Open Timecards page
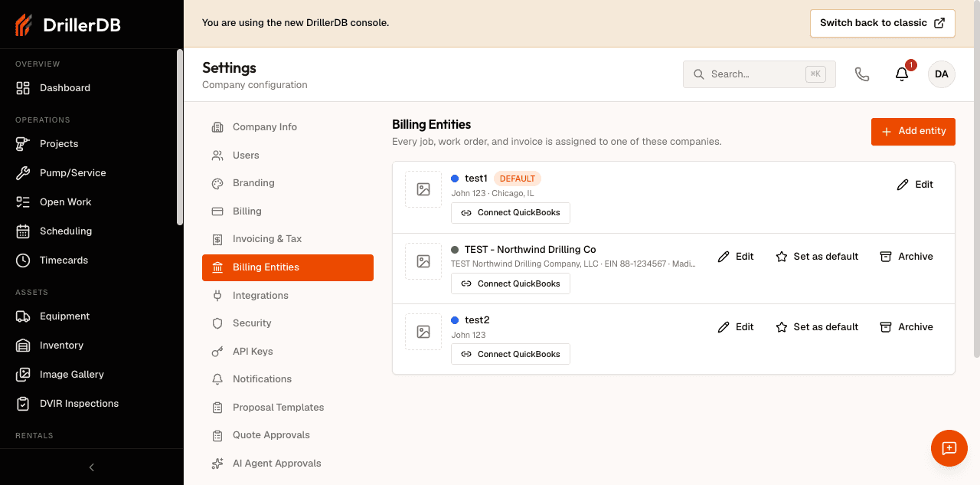This screenshot has width=980, height=485. point(92,261)
